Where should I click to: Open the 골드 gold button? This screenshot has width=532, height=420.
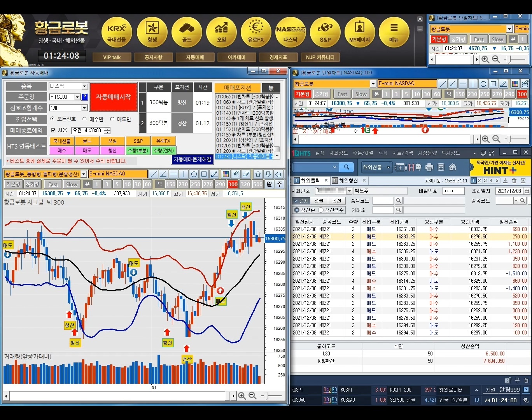187,32
